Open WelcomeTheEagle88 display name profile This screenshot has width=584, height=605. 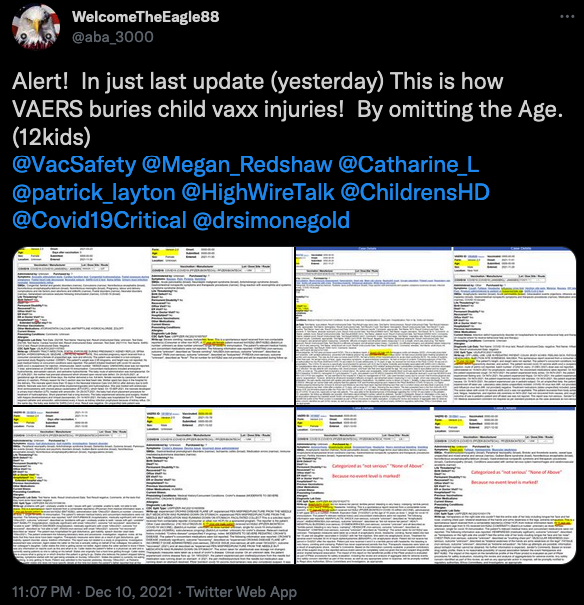coord(145,17)
